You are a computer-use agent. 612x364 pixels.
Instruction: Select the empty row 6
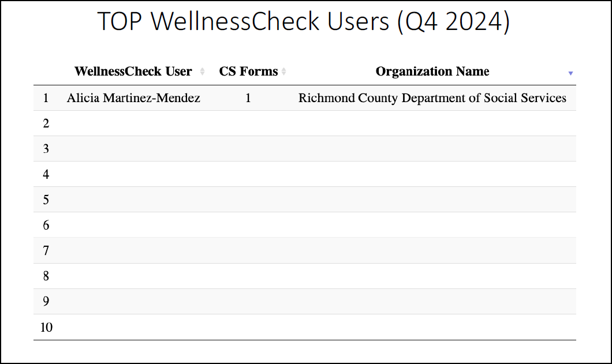click(46, 225)
